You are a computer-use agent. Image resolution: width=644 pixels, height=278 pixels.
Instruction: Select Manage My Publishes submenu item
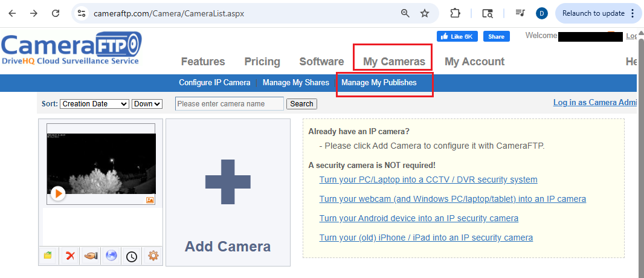379,83
